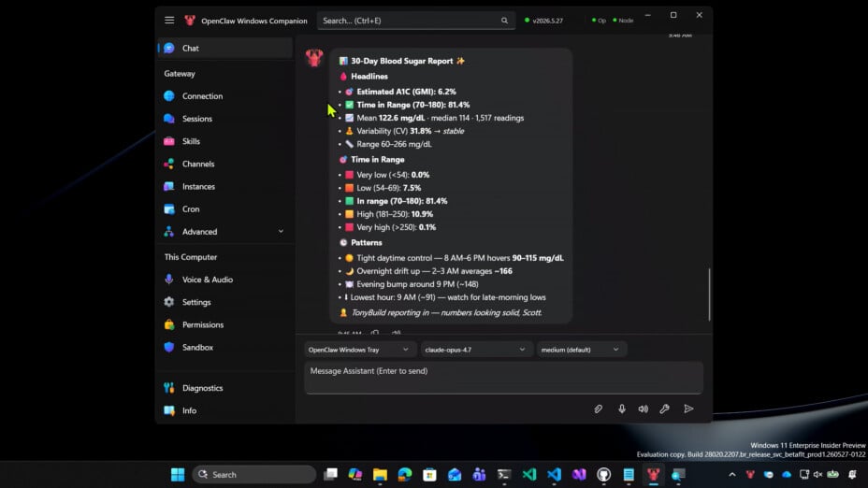Click the speaker read-aloud icon below the input

pos(643,409)
